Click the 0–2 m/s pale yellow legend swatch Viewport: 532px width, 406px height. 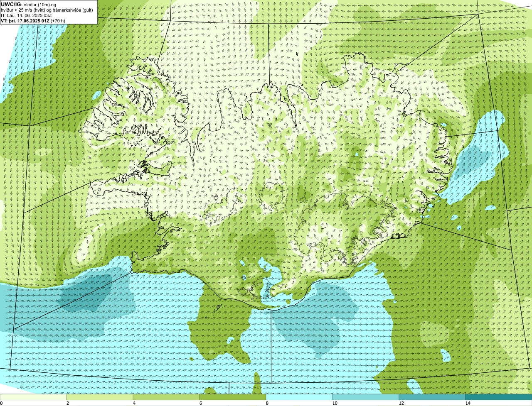tap(33, 397)
